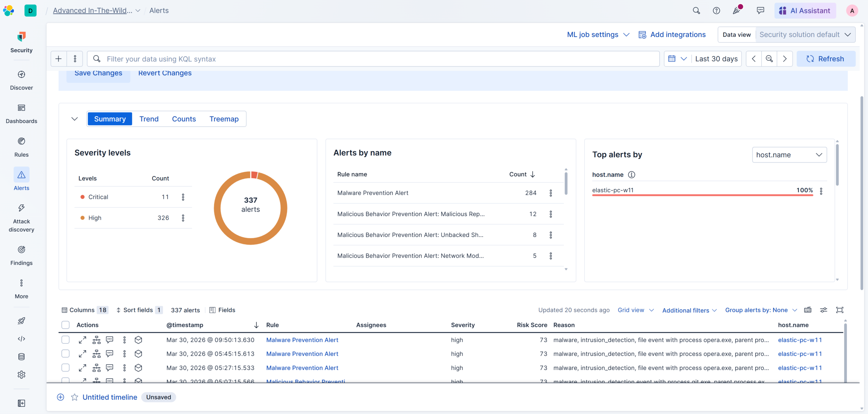
Task: Click Revert Changes link
Action: click(x=165, y=73)
